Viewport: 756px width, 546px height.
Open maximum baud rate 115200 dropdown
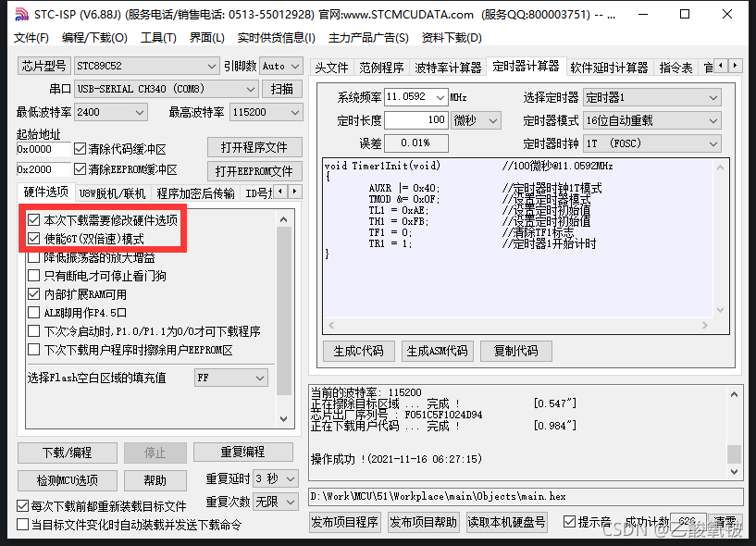click(266, 112)
